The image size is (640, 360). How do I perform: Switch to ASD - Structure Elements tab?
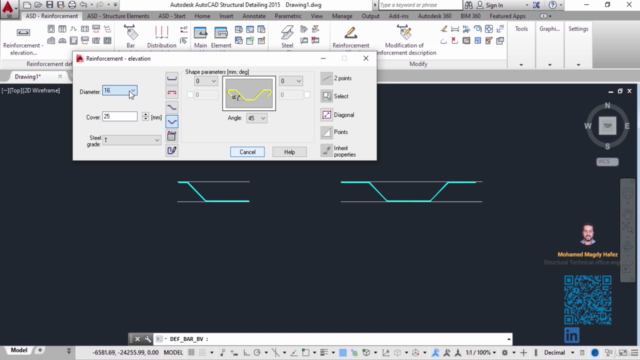click(118, 16)
